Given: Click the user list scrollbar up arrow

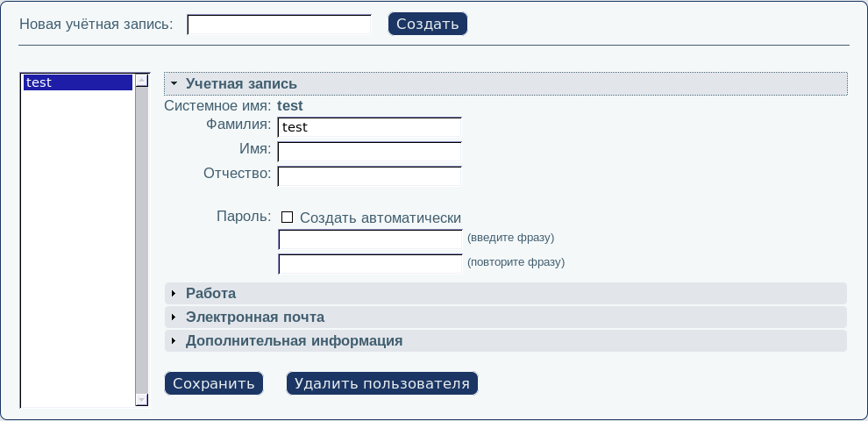Looking at the screenshot, I should point(142,81).
